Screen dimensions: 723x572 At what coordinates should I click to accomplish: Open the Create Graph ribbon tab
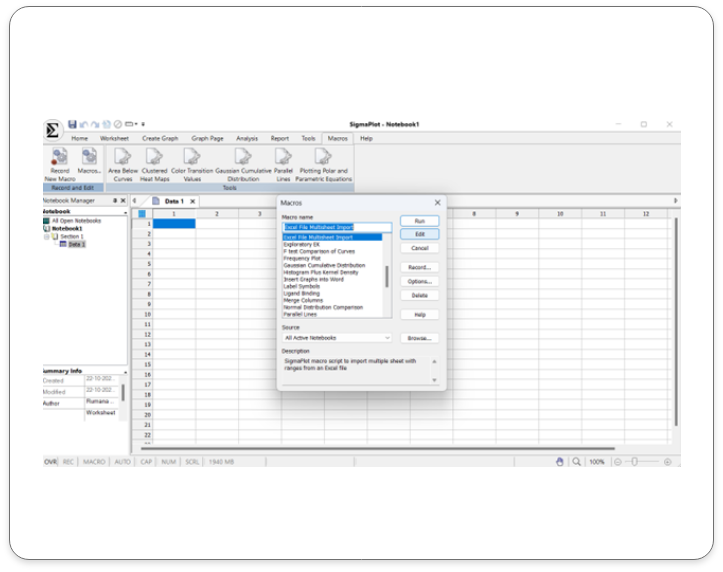[160, 138]
